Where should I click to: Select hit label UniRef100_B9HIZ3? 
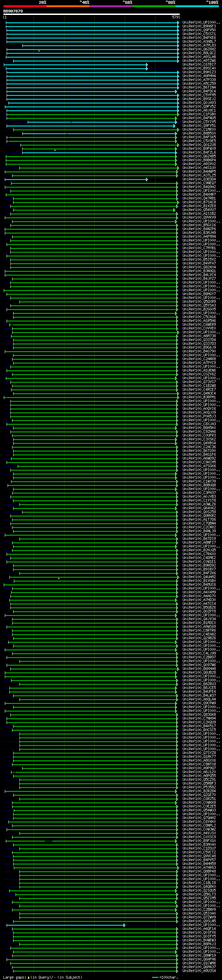point(199,72)
